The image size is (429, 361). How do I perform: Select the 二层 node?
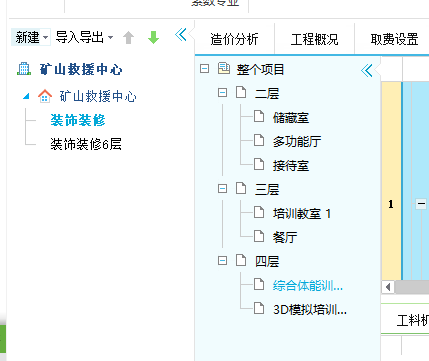(267, 94)
